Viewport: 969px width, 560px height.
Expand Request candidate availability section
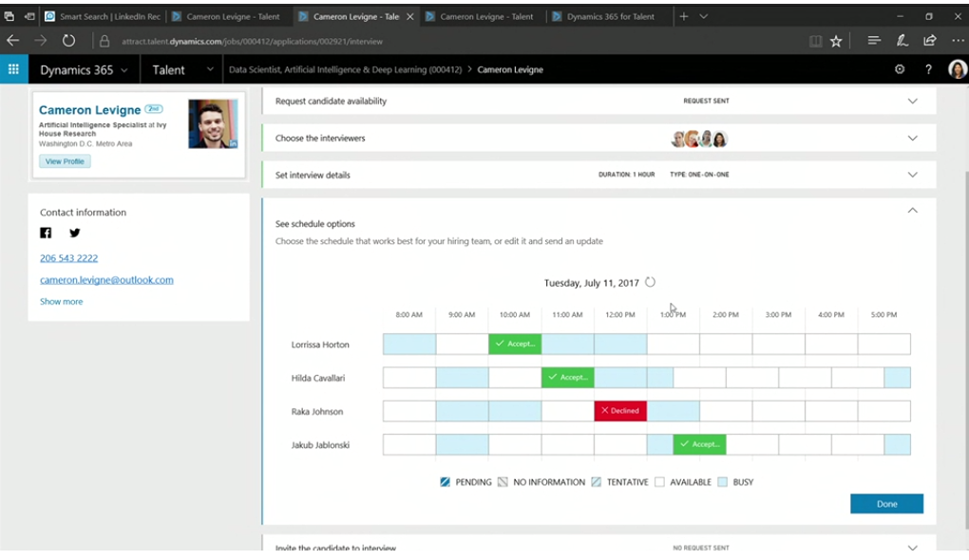click(x=912, y=101)
